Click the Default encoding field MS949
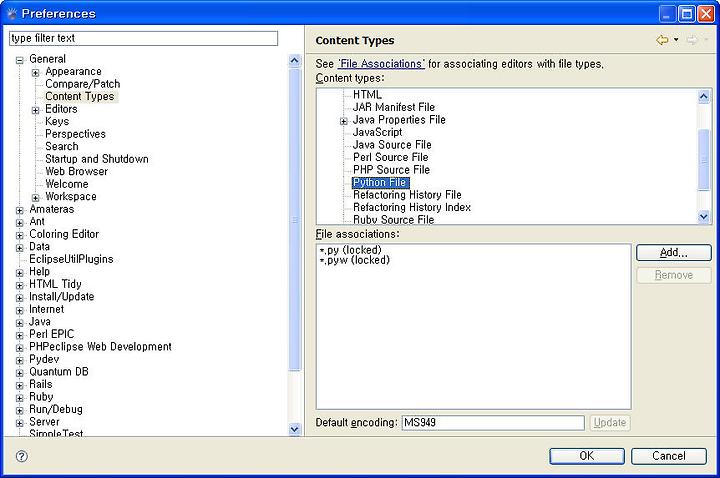Image resolution: width=720 pixels, height=478 pixels. click(493, 422)
